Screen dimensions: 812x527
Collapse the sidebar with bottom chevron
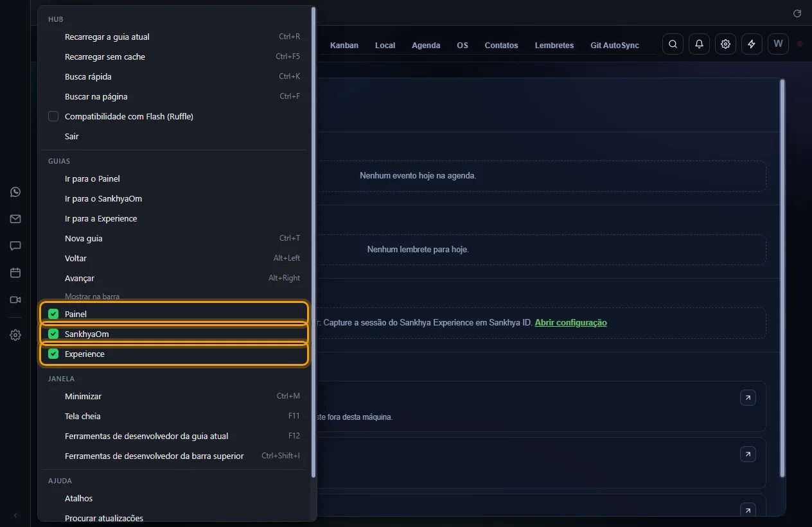coord(15,515)
